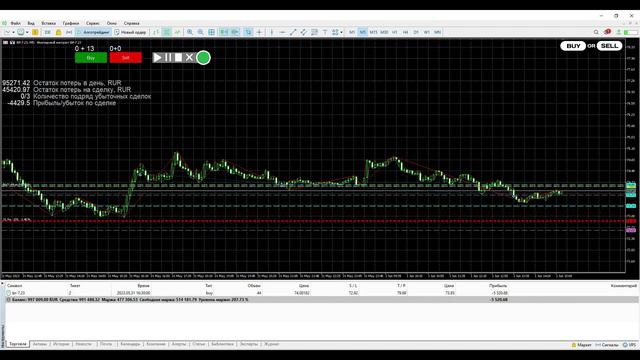Open the Графики menu
The width and height of the screenshot is (640, 360).
[71, 23]
